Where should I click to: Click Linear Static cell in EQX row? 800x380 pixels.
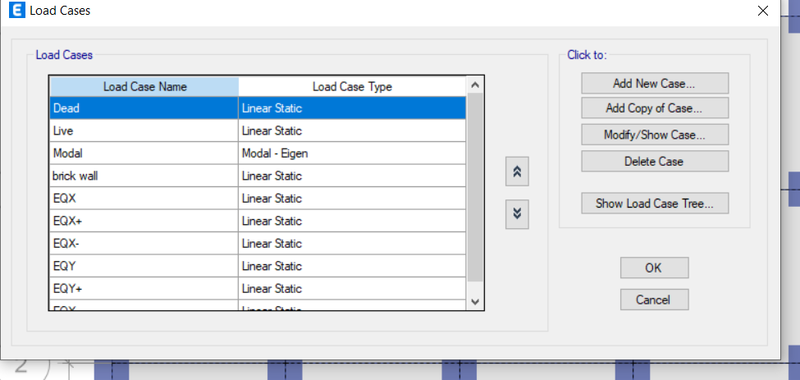pos(352,198)
